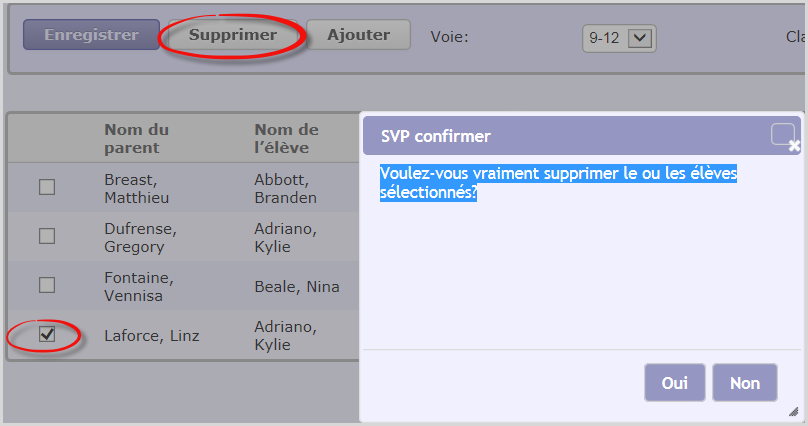Check the box for Breast, Matthieu
This screenshot has height=426, width=808.
coord(47,187)
